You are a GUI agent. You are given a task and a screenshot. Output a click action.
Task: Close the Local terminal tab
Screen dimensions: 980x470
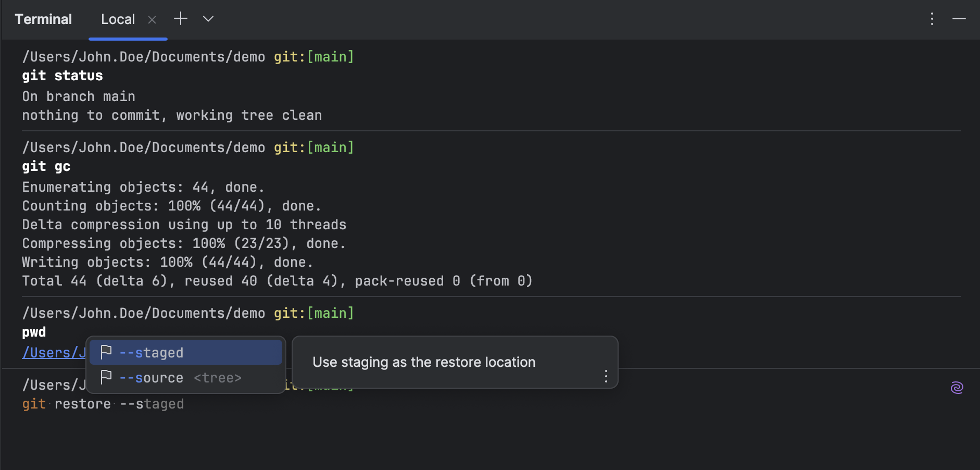[x=153, y=19]
